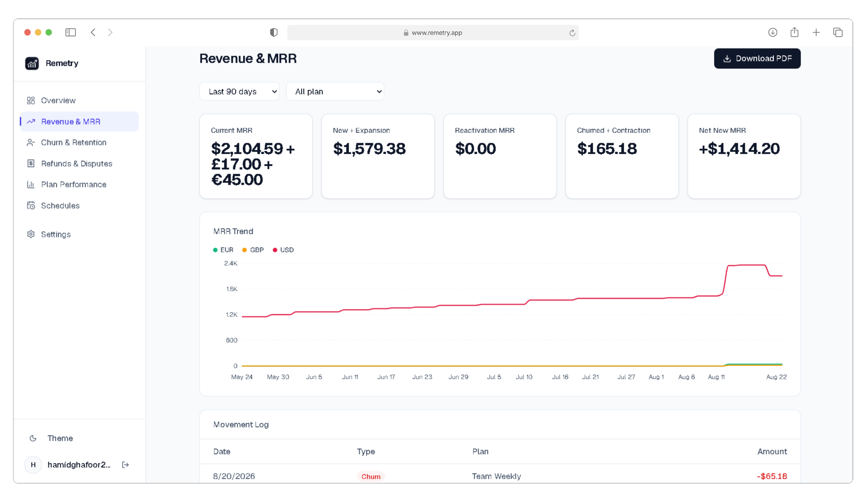Viewport: 868px width, 488px height.
Task: Click the Net New MRR value +$1,414.20
Action: (x=739, y=149)
